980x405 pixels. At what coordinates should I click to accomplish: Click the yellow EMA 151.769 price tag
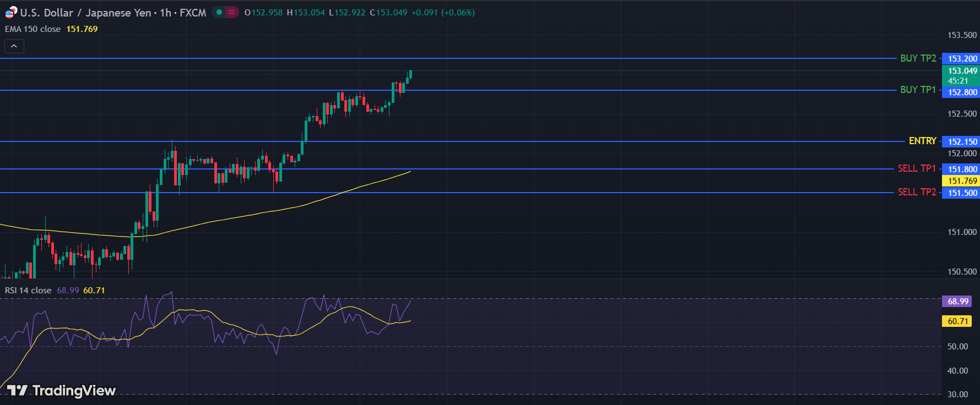(x=962, y=181)
